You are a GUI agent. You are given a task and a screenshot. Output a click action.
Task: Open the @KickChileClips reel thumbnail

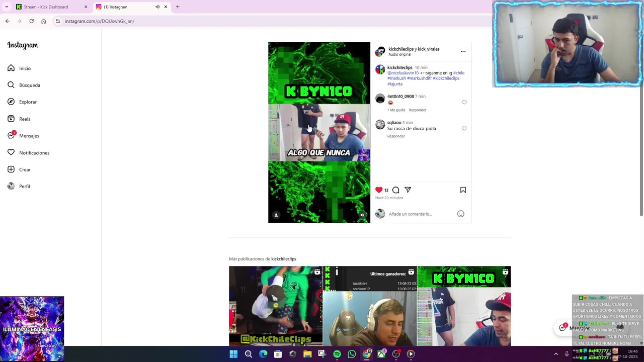(276, 306)
